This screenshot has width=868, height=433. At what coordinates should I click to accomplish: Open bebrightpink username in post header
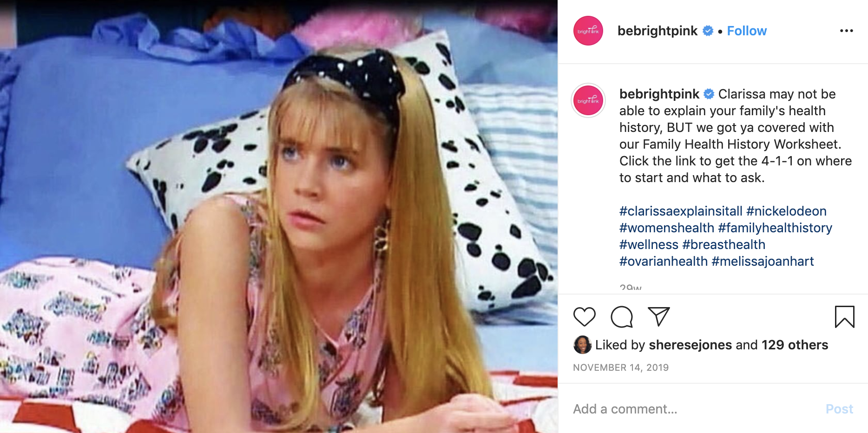(x=658, y=31)
